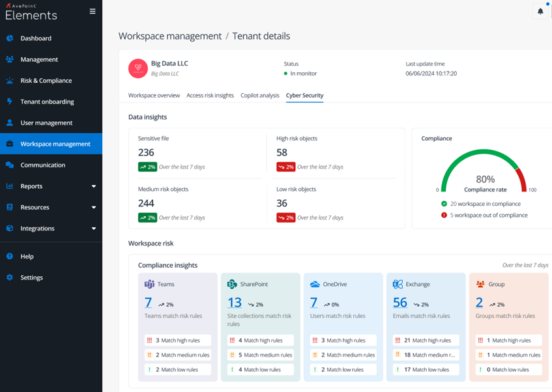Click Exchange 21 Match high rules row

click(x=426, y=341)
